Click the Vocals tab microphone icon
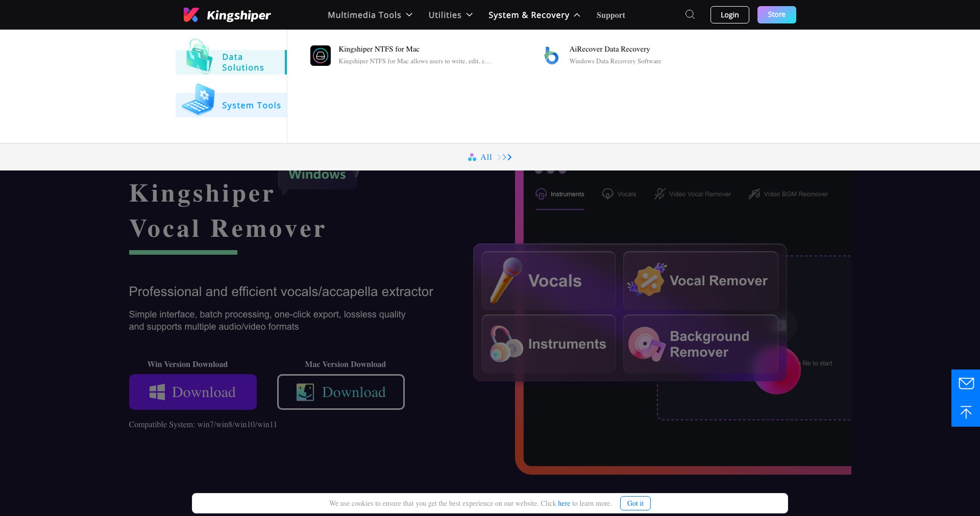 pos(607,194)
